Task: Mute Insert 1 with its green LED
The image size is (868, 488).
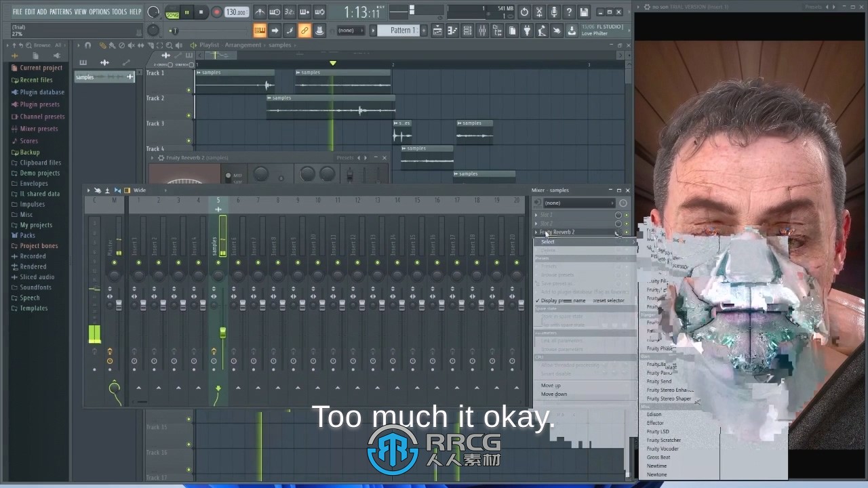Action: point(138,263)
